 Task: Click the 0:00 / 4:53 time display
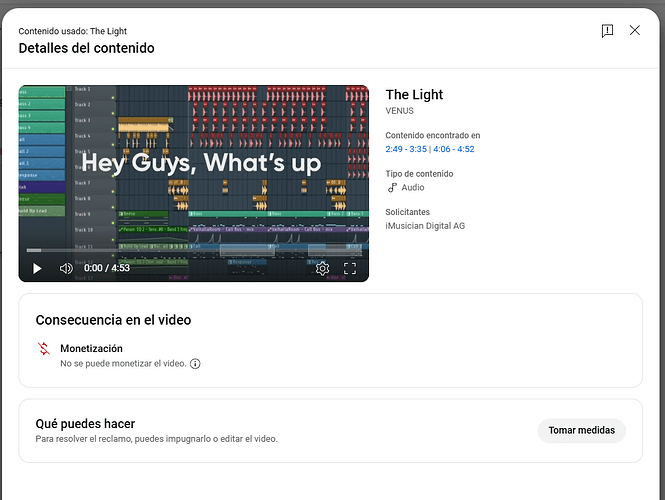click(108, 268)
